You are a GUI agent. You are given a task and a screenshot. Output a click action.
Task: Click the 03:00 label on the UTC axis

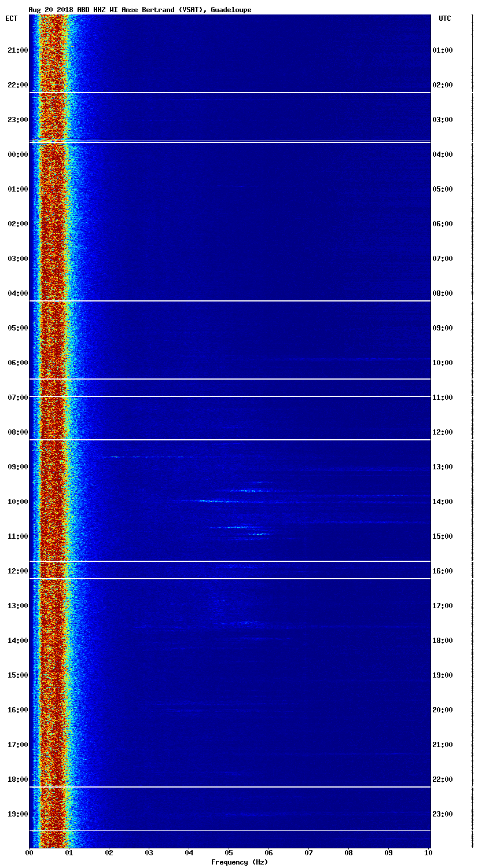click(x=443, y=120)
